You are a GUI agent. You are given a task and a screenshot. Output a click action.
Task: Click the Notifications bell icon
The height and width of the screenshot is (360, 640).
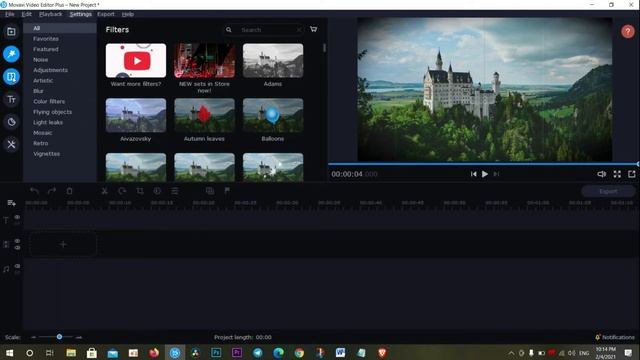(x=598, y=337)
